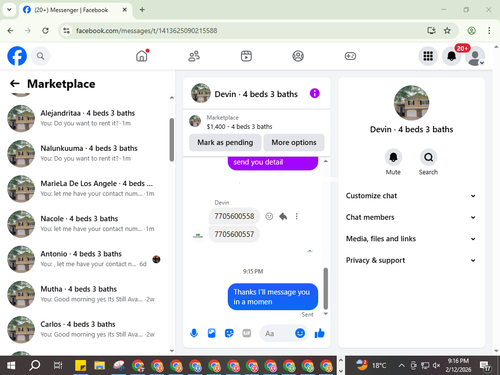Viewport: 500px width, 375px height.
Task: Search in conversation using Search icon
Action: click(x=428, y=157)
